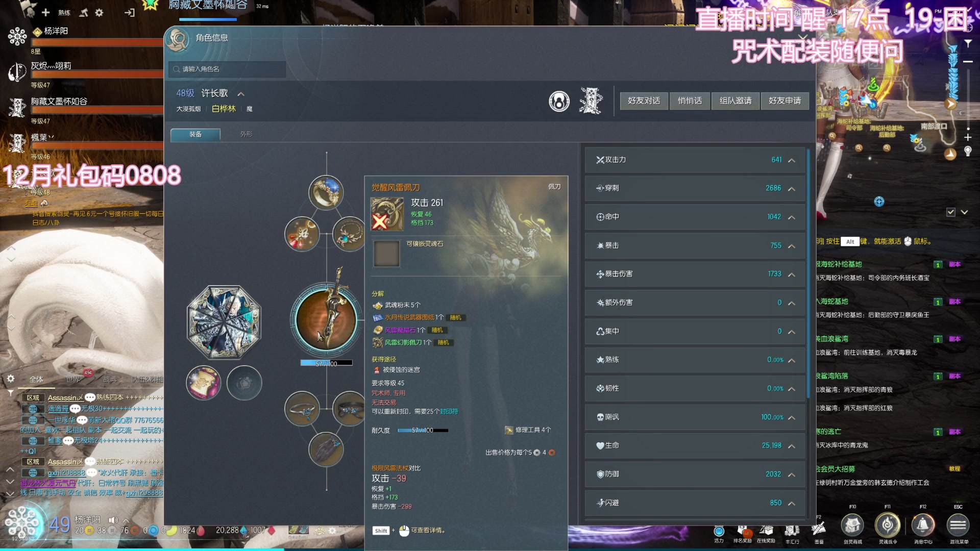Click the minimap minus icon

968,61
